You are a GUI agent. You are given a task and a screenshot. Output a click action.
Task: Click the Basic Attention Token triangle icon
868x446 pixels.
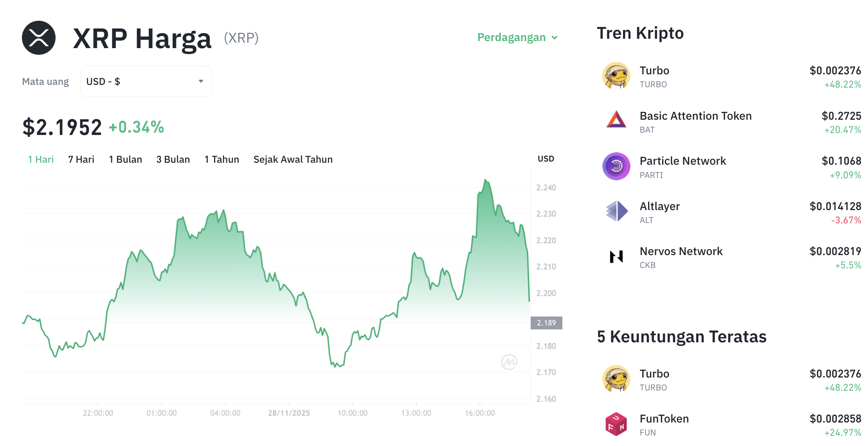coord(616,122)
